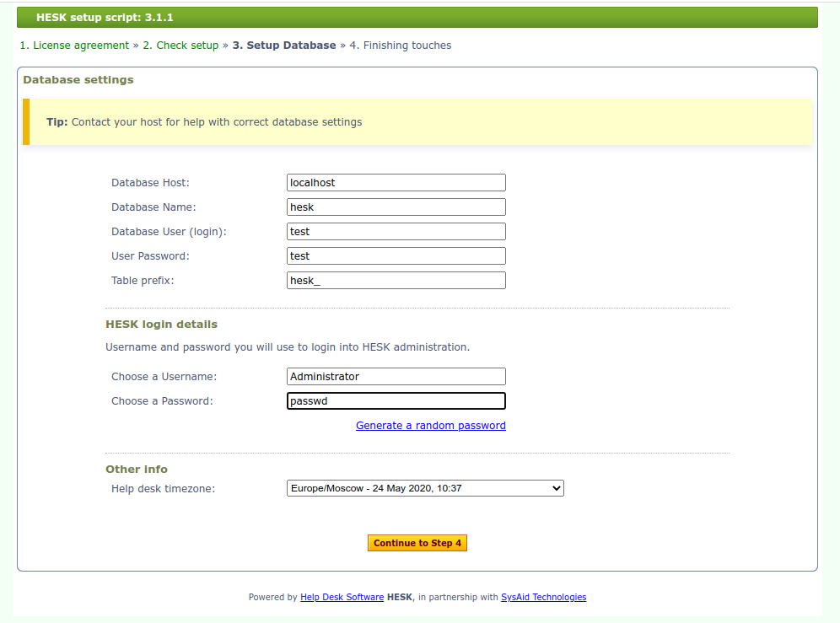
Task: Click the 'Choose a Username:' label
Action: click(164, 377)
